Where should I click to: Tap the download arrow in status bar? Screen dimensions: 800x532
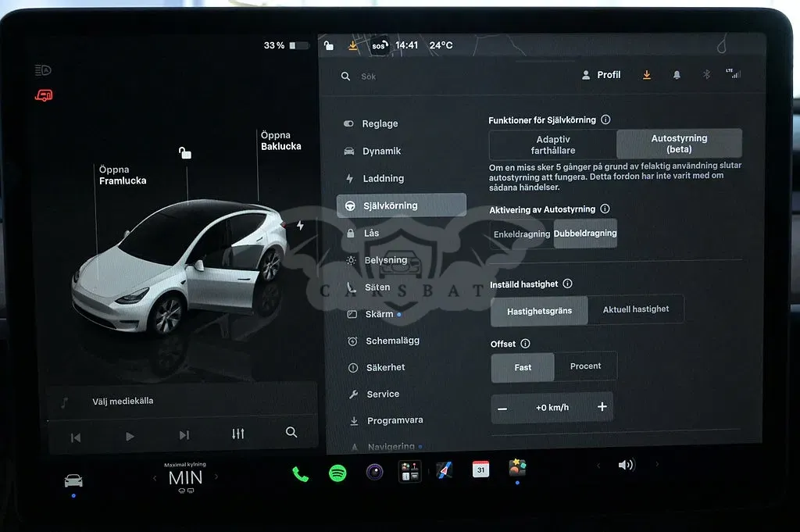tap(352, 45)
